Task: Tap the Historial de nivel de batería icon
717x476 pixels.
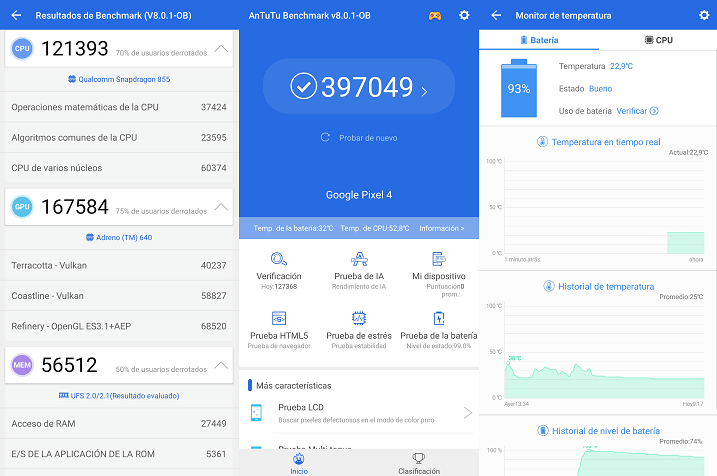Action: pyautogui.click(x=543, y=431)
